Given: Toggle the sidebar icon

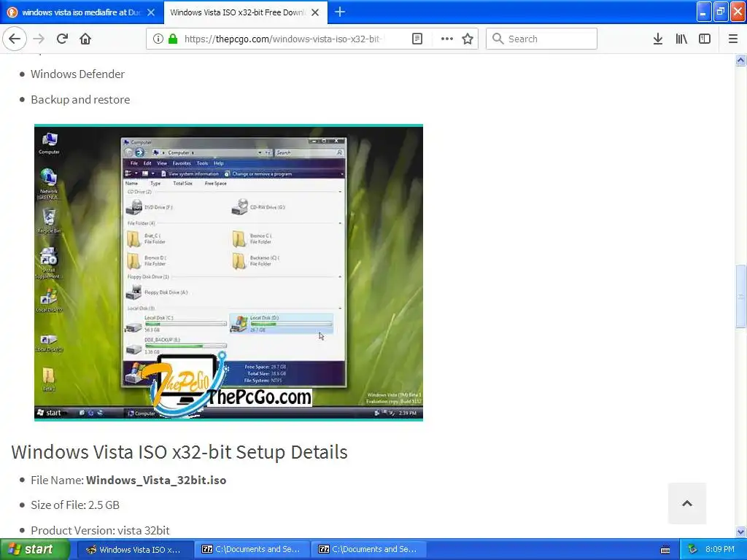Looking at the screenshot, I should coord(705,39).
